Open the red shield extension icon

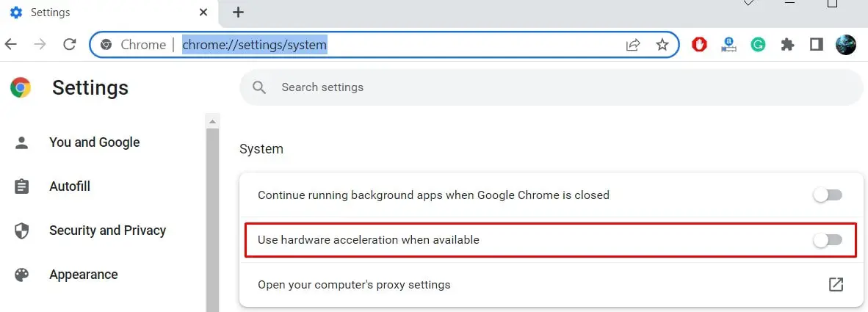coord(700,45)
